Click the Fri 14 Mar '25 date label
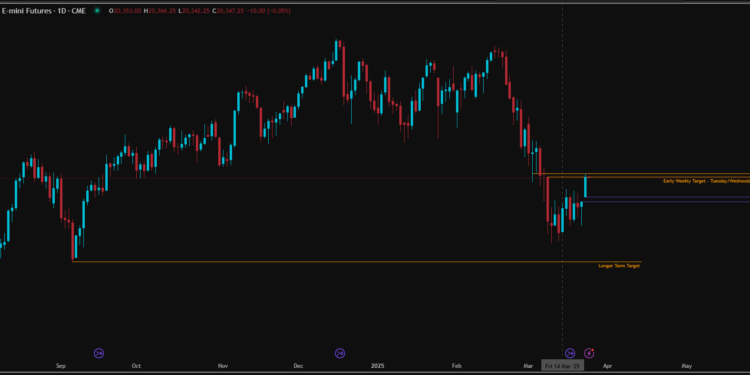This screenshot has width=750, height=375. 562,366
